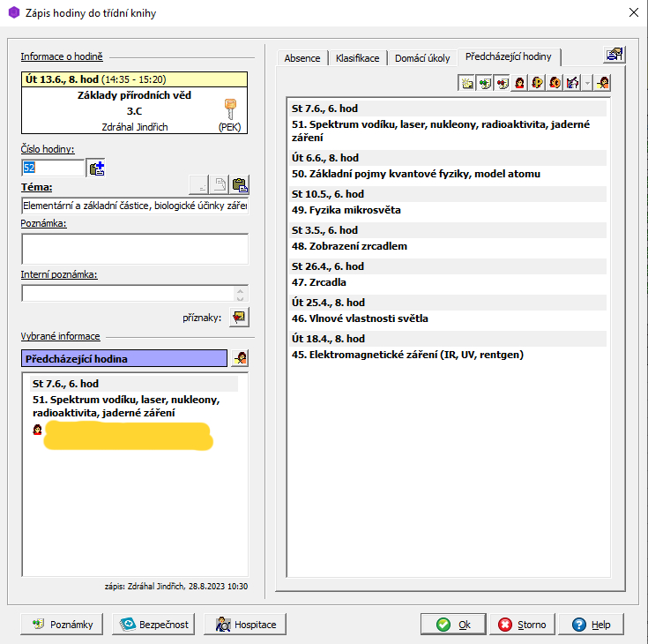The height and width of the screenshot is (644, 648).
Task: Click the lesson number auto-fill icon
Action: pos(96,168)
